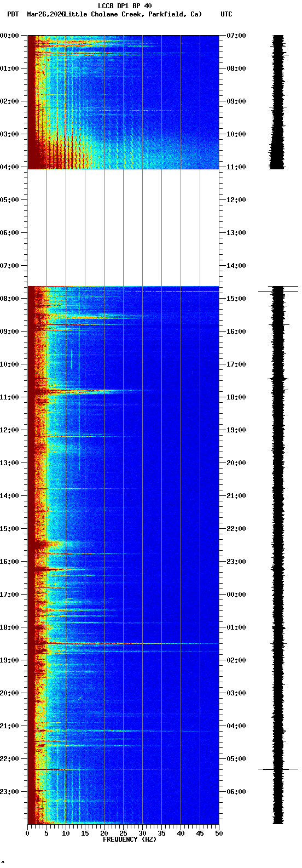Image resolution: width=302 pixels, height=868 pixels.
Task: Click the 03:00 label on the UTC axis
Action: [236, 693]
